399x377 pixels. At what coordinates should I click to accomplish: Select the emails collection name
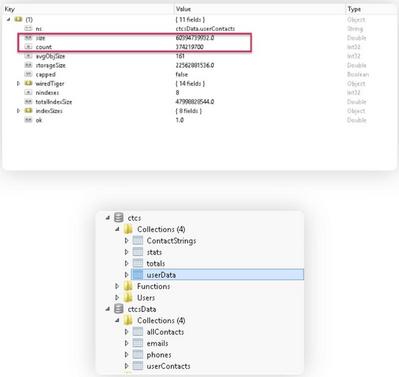(x=157, y=343)
